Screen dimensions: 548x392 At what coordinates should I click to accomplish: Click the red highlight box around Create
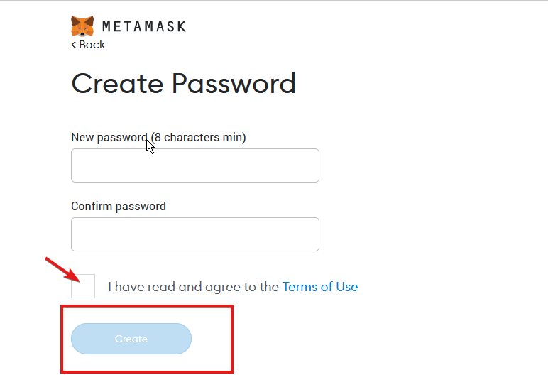pos(147,339)
